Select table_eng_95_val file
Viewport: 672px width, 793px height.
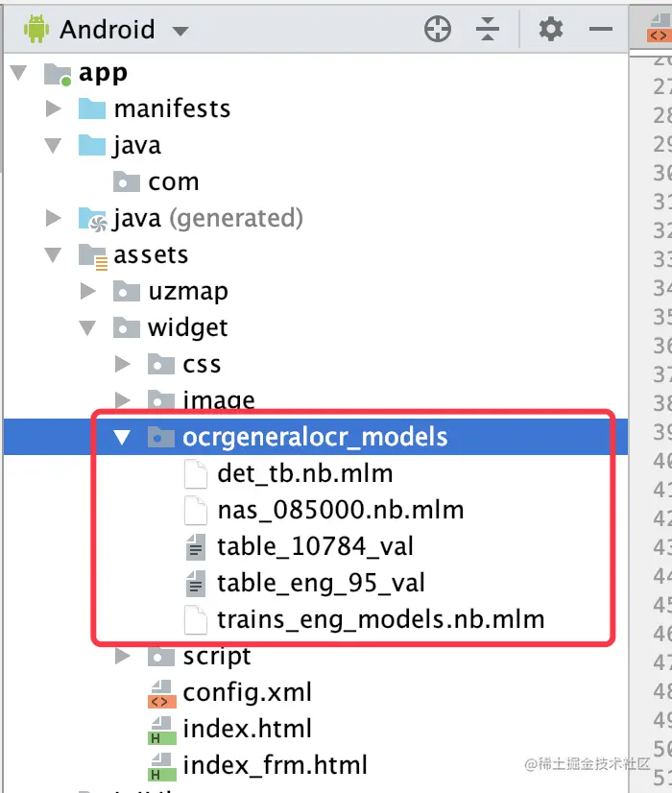[x=321, y=583]
